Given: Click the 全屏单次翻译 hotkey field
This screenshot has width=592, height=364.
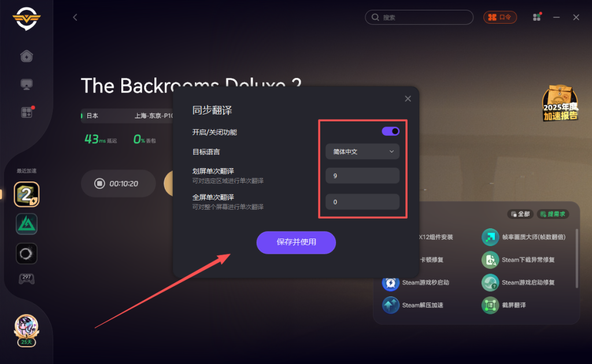Looking at the screenshot, I should 362,202.
